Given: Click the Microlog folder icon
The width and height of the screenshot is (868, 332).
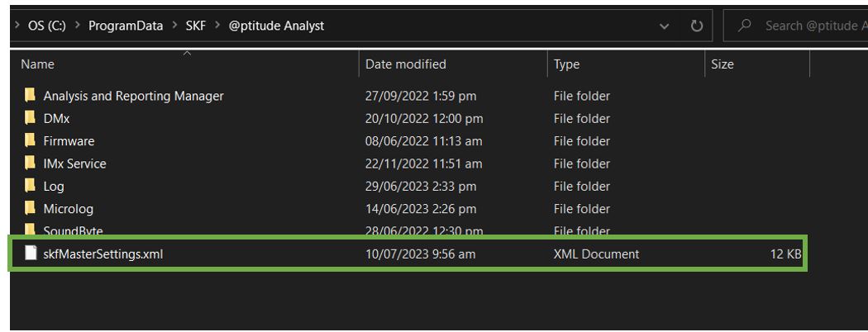Looking at the screenshot, I should 31,209.
